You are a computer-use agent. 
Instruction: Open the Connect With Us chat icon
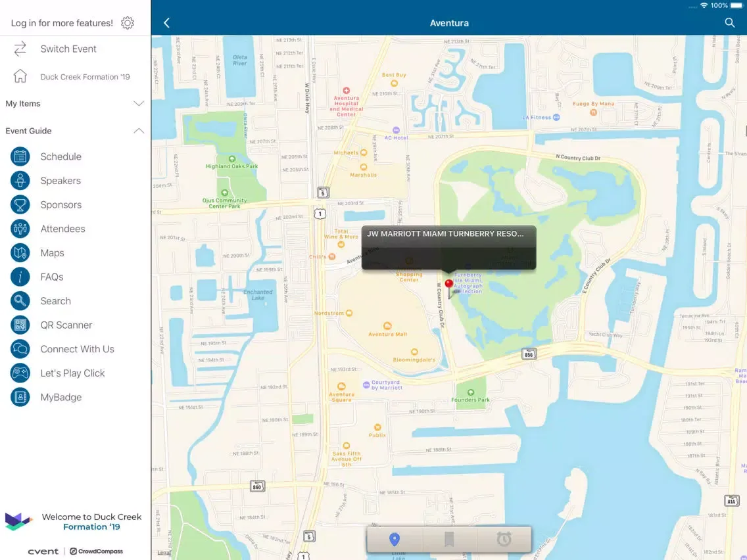pos(20,349)
